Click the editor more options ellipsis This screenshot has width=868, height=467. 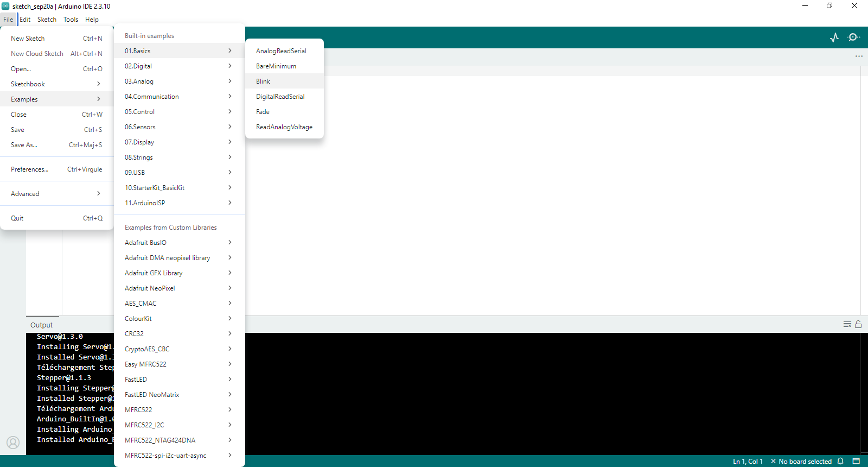pos(859,56)
